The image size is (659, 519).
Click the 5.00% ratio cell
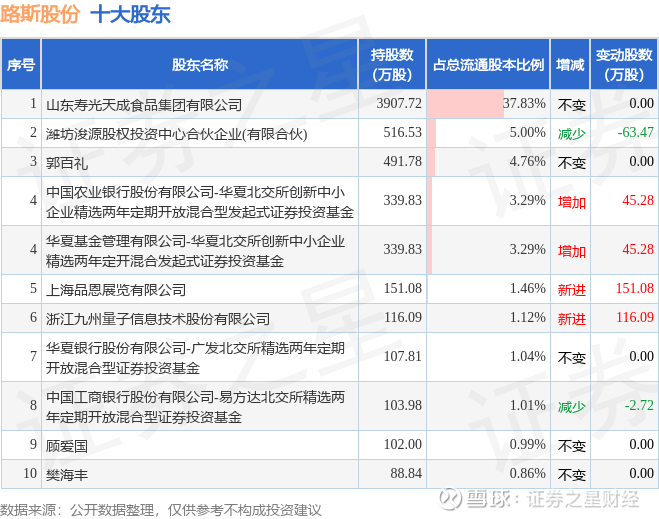point(488,133)
